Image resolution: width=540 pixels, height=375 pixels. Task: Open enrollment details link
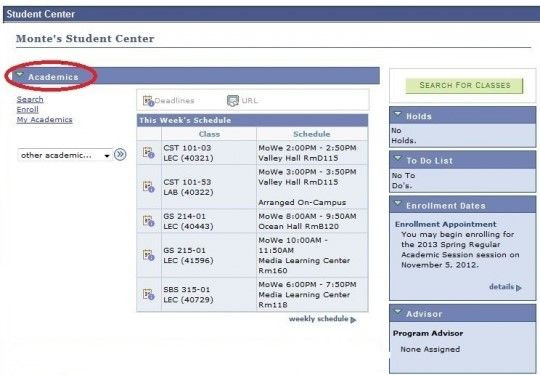click(505, 287)
